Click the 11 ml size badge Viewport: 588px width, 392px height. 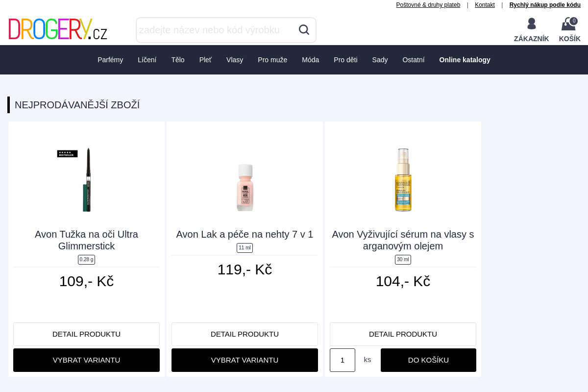(245, 248)
